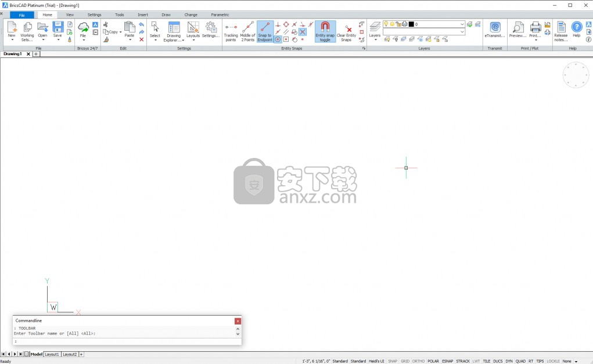
Task: Open the eTransmit tool
Action: [495, 29]
